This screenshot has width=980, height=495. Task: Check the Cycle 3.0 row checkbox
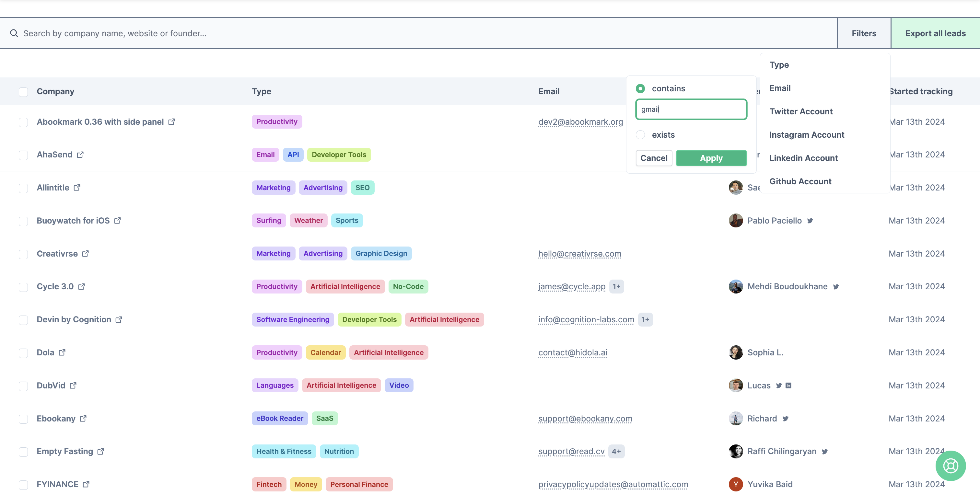[x=23, y=287]
